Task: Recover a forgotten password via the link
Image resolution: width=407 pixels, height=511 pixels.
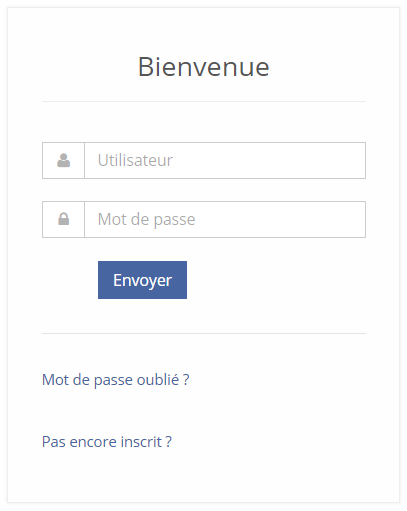Action: coord(116,380)
